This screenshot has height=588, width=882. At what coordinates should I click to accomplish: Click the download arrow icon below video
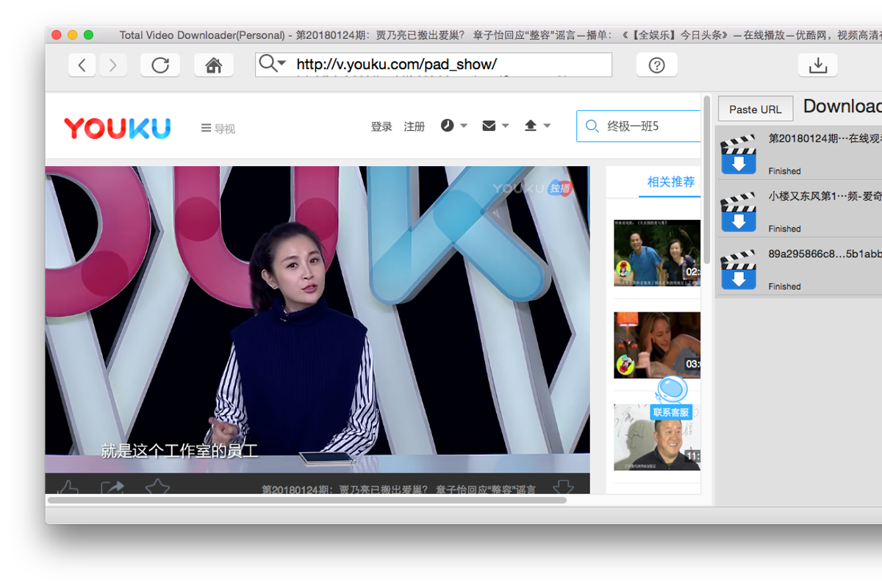tap(563, 488)
